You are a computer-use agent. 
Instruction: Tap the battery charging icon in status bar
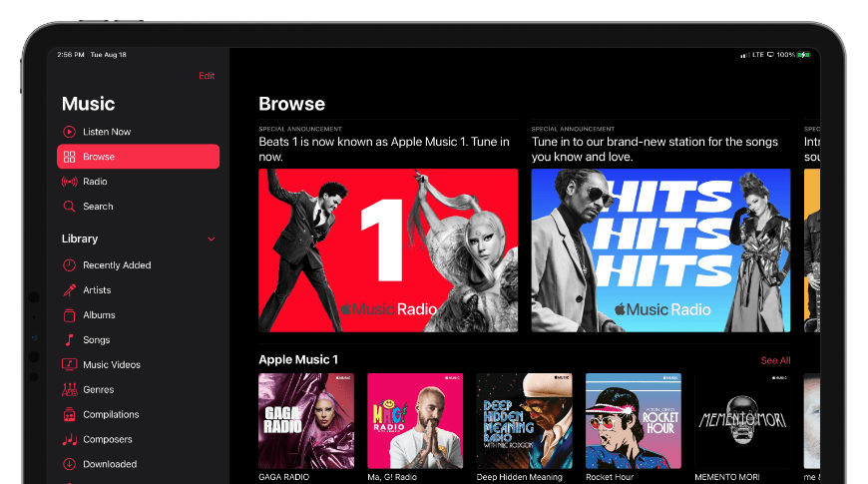point(804,55)
